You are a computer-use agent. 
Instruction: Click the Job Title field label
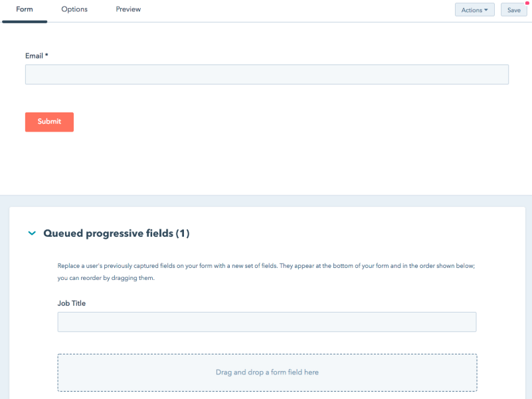[x=71, y=303]
